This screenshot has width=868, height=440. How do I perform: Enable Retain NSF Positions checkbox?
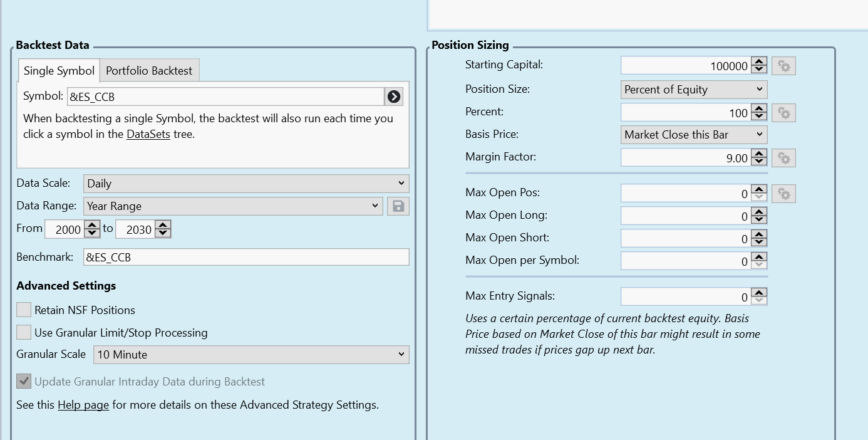click(x=24, y=310)
